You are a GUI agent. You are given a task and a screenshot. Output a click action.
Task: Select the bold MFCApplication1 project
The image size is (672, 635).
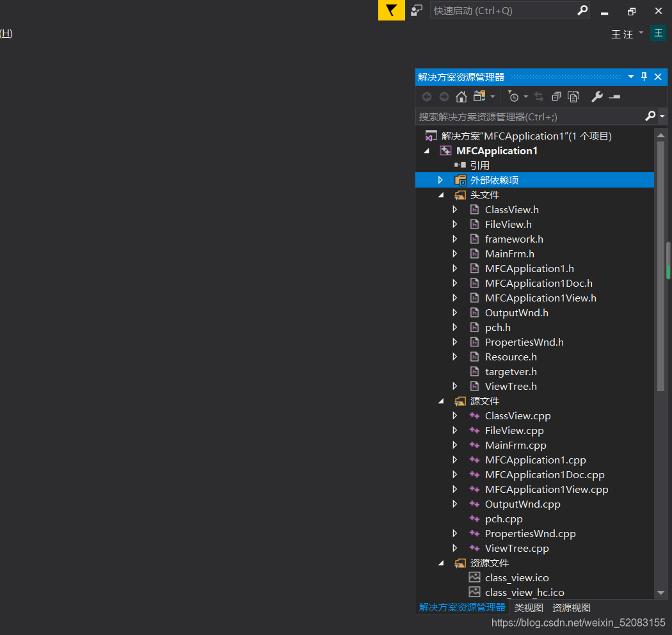[x=497, y=151]
